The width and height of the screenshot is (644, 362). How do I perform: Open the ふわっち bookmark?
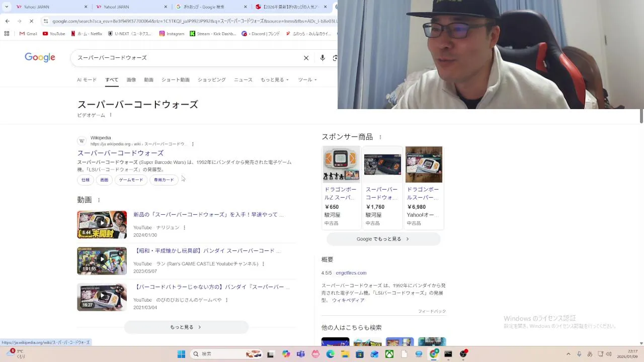(x=308, y=34)
